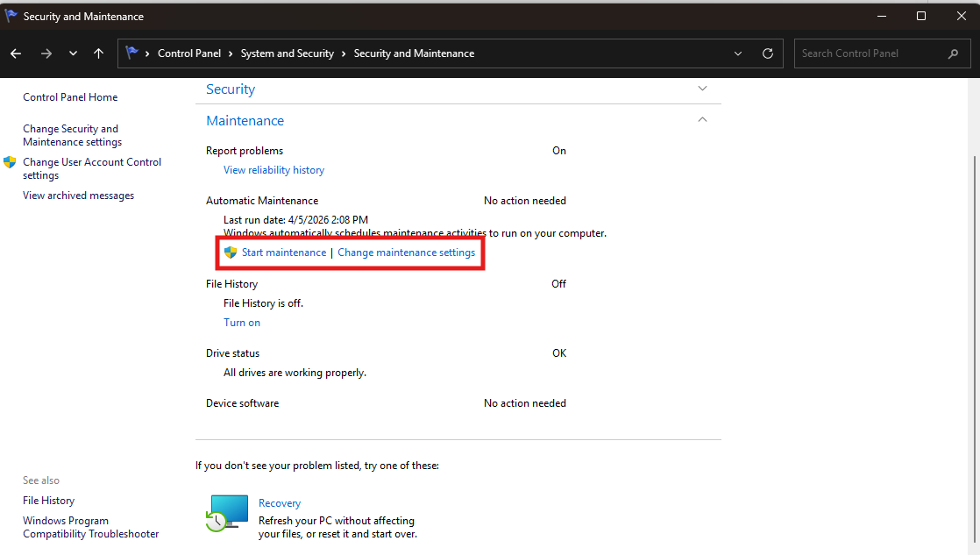Click 'All drives are working properly.' text
Viewport: 980px width, 555px height.
[295, 373]
